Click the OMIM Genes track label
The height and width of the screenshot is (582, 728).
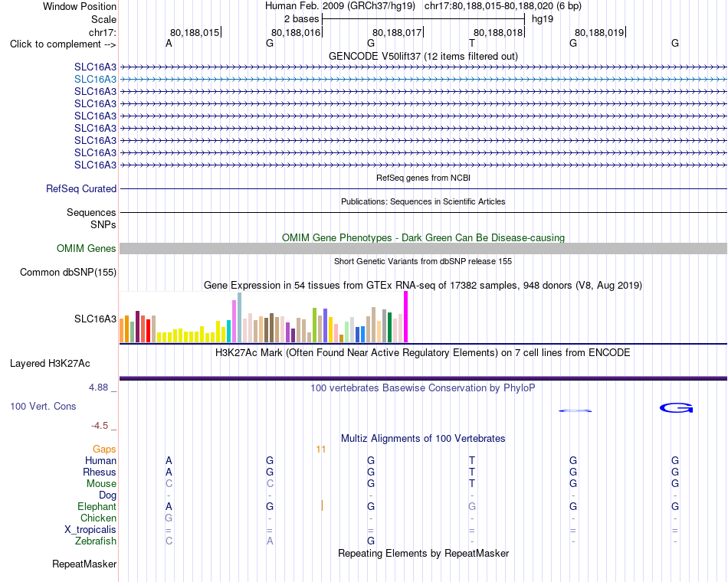click(x=86, y=249)
